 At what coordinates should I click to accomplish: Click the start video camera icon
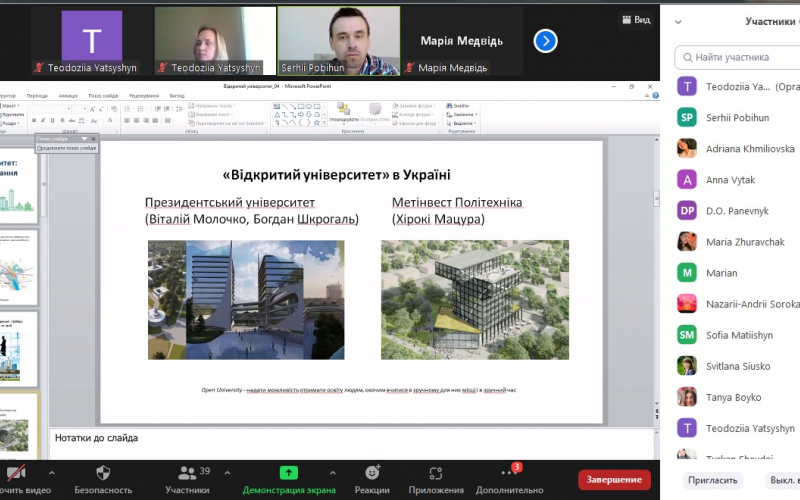[15, 473]
